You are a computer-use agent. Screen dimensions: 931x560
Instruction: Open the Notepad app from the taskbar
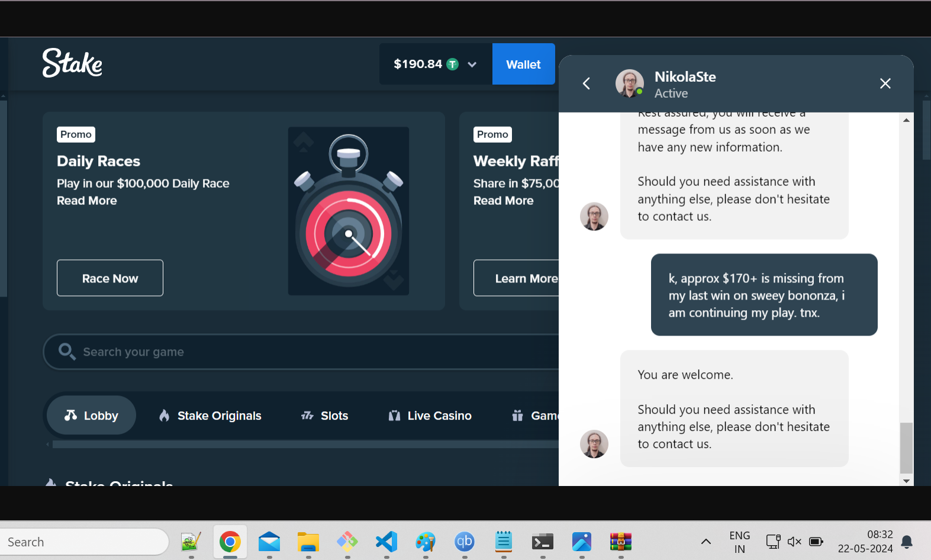pyautogui.click(x=504, y=541)
